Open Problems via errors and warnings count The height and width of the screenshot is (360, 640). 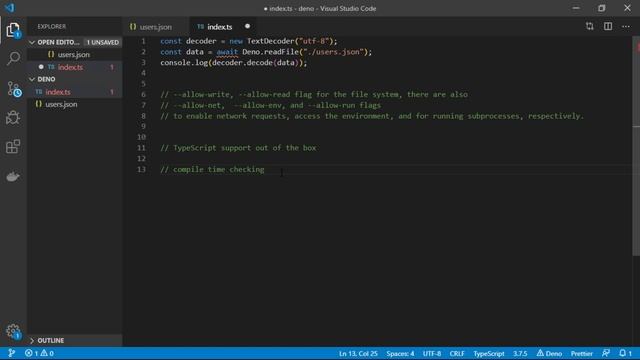[39, 353]
